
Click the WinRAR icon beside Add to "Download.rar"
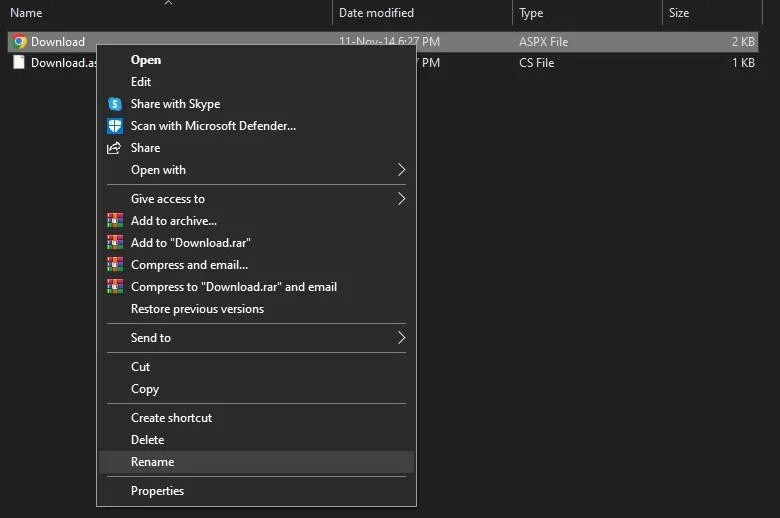(114, 243)
